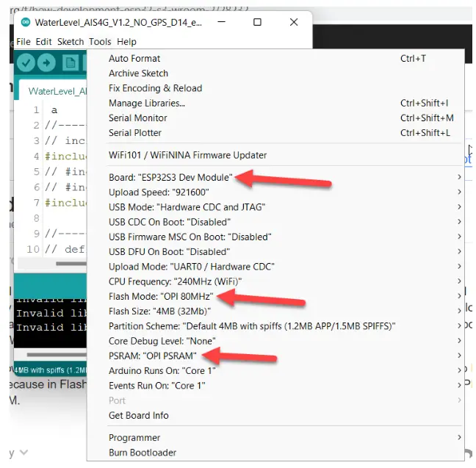476x468 pixels.
Task: Open the File menu
Action: (24, 42)
